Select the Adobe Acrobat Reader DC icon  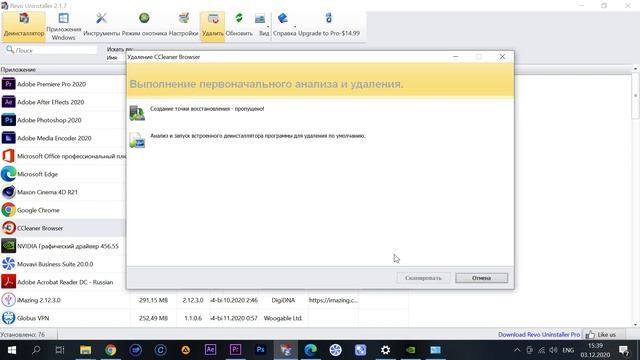[8, 282]
